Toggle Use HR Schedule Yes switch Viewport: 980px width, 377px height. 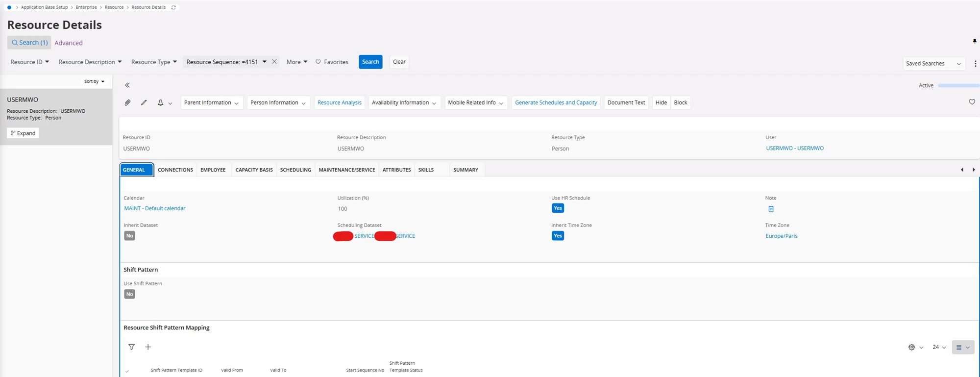558,208
